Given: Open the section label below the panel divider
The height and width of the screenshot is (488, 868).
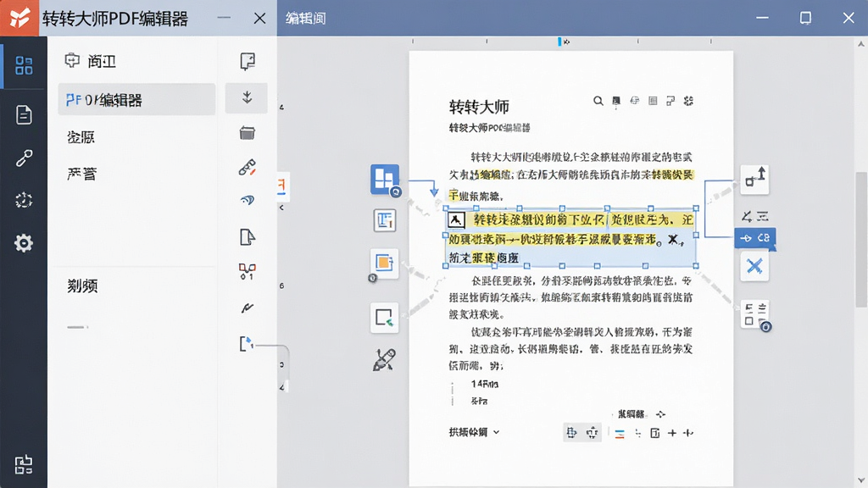Looking at the screenshot, I should coord(82,286).
